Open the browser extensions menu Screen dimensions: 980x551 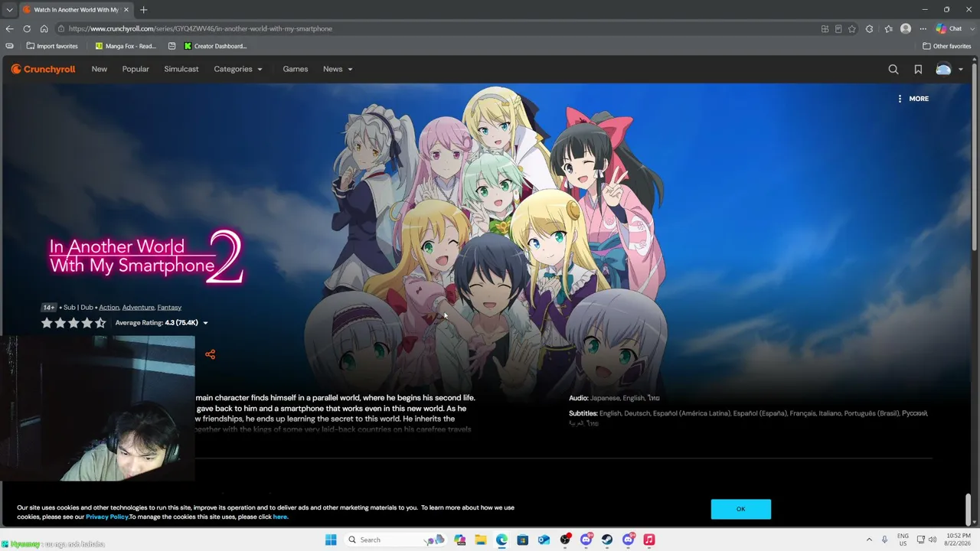tap(869, 29)
